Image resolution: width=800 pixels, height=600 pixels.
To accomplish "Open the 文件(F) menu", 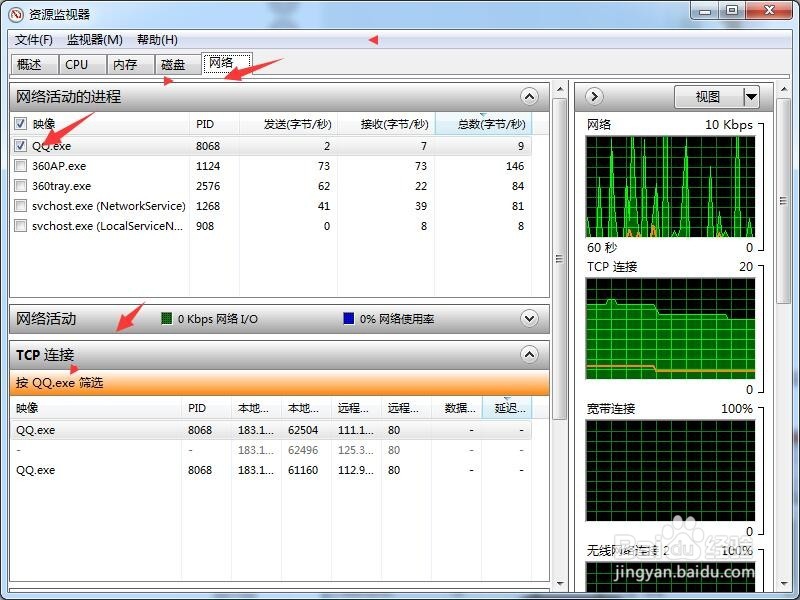I will pyautogui.click(x=34, y=40).
